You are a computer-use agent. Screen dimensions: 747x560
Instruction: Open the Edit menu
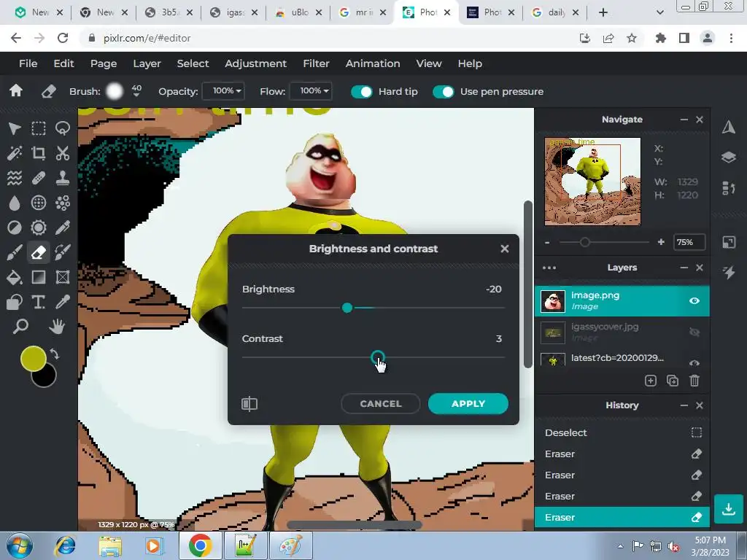tap(63, 63)
